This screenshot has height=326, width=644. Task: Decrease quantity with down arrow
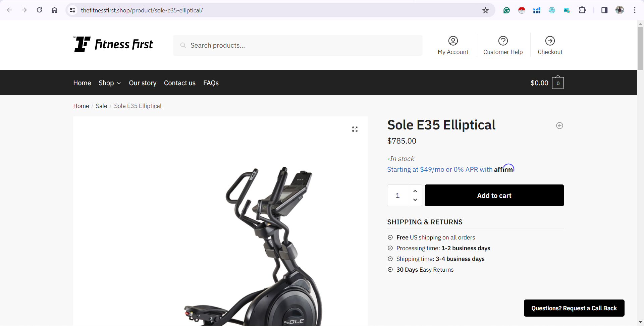415,200
